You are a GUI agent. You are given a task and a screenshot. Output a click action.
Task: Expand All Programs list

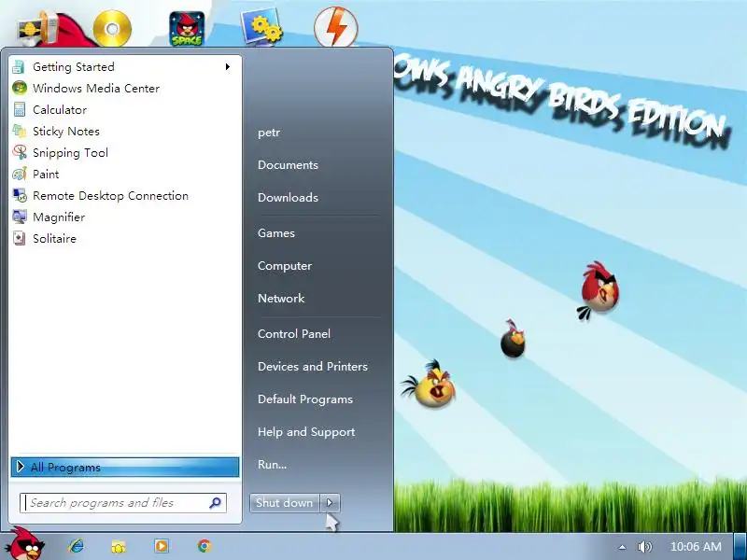125,468
